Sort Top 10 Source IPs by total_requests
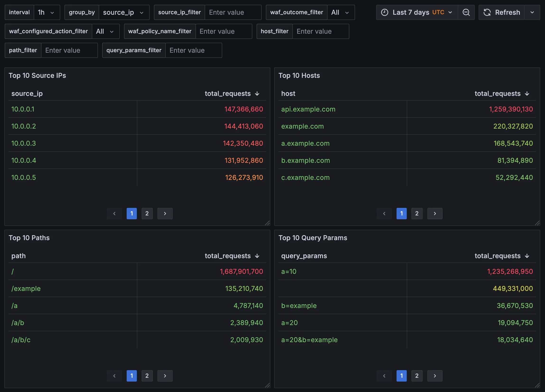This screenshot has height=392, width=545. click(232, 93)
